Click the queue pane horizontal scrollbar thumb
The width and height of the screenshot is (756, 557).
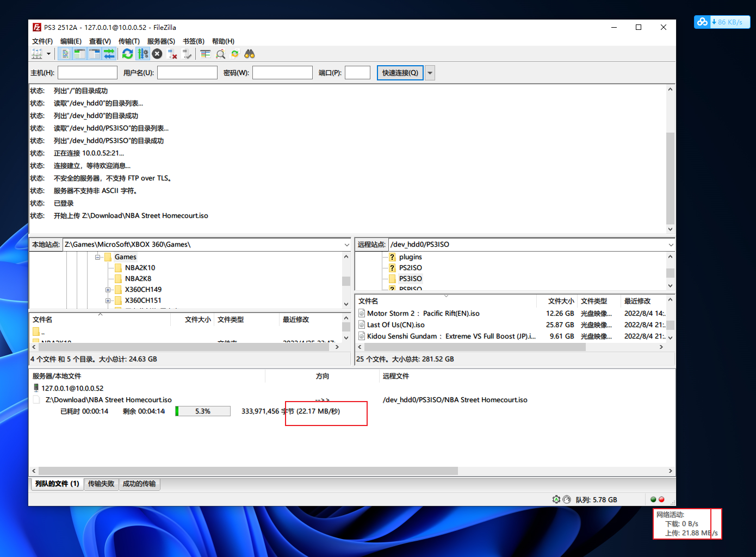248,471
